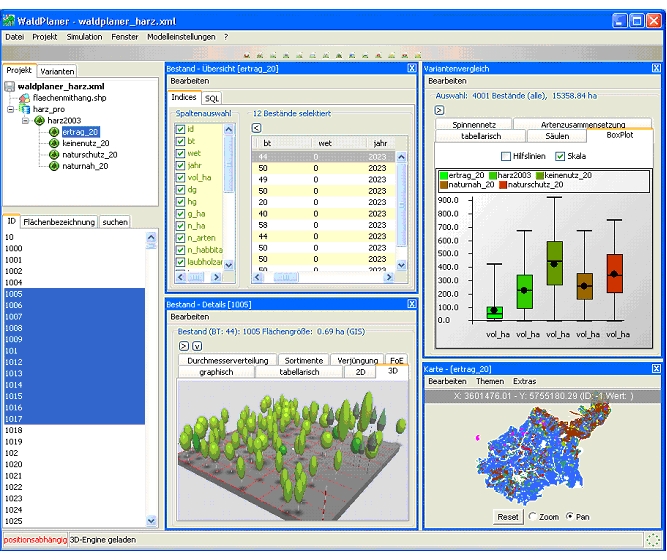Image resolution: width=667 pixels, height=560 pixels.
Task: Click the down-arrow button in Bestand Details
Action: (197, 345)
